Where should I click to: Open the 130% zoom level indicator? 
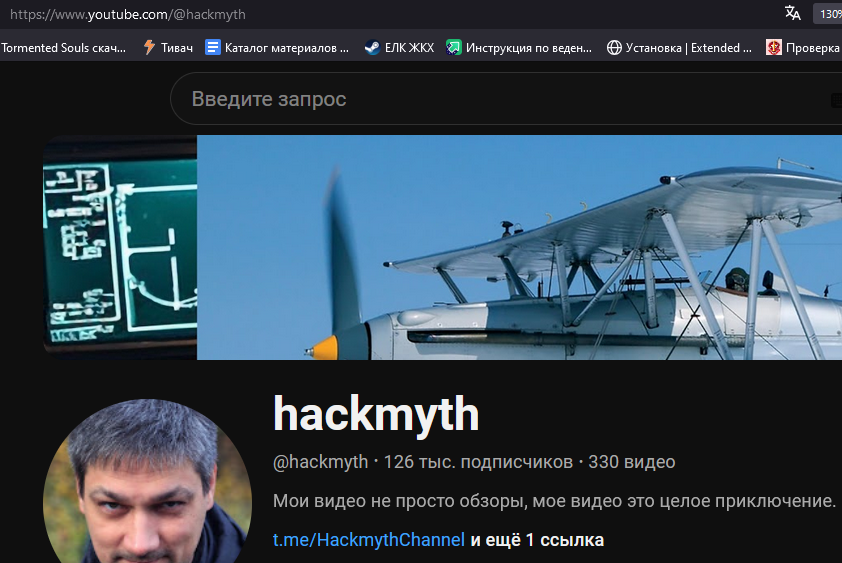(829, 13)
